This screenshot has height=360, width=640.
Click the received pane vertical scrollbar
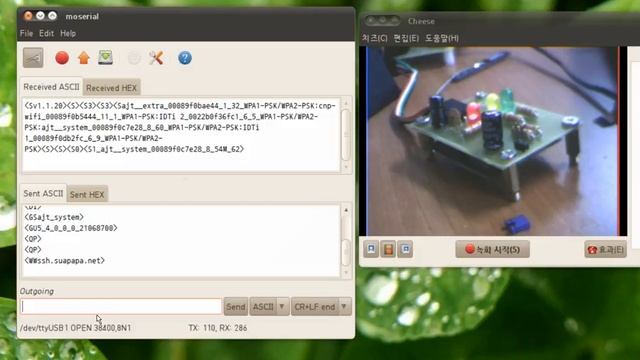coord(346,135)
